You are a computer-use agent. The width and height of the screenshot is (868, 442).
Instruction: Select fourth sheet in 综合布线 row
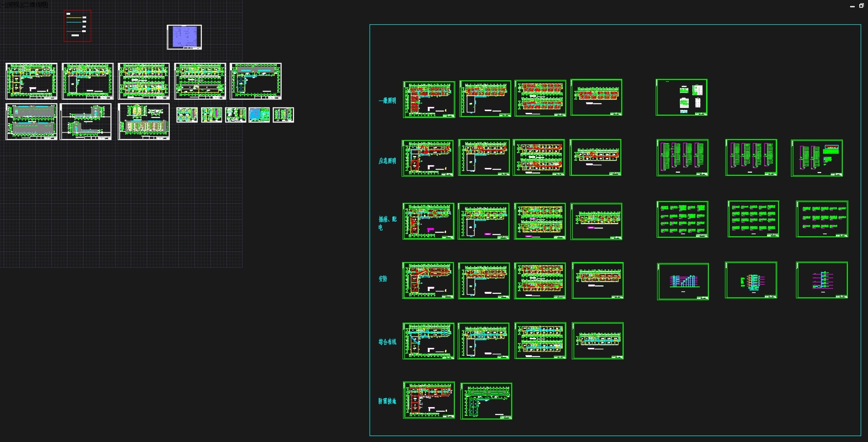[598, 341]
